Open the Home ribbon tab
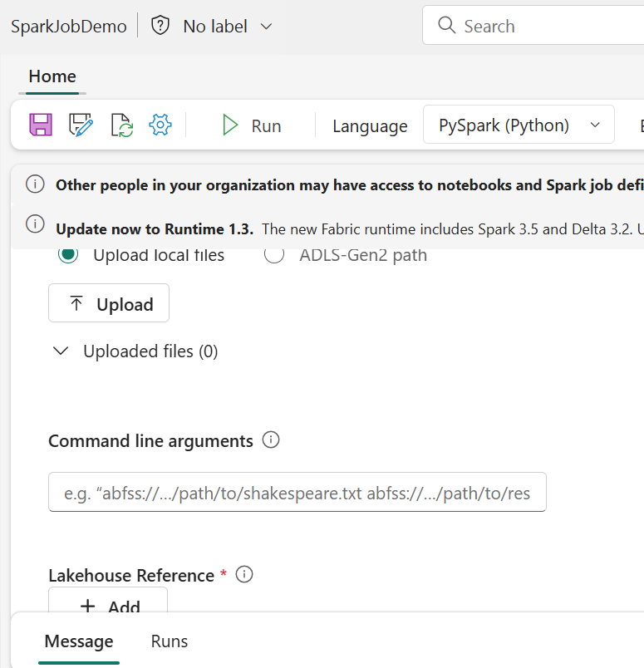644x668 pixels. 52,76
